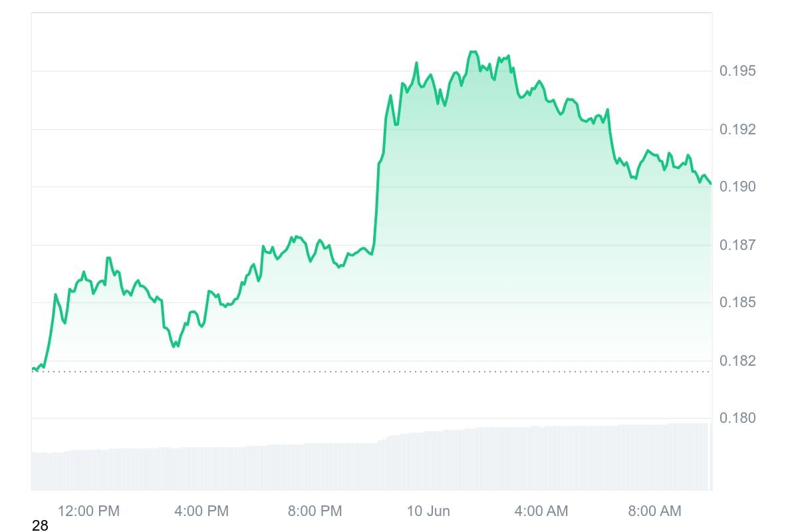Click the price line's lowest dip before 4:00 PM

tap(174, 346)
